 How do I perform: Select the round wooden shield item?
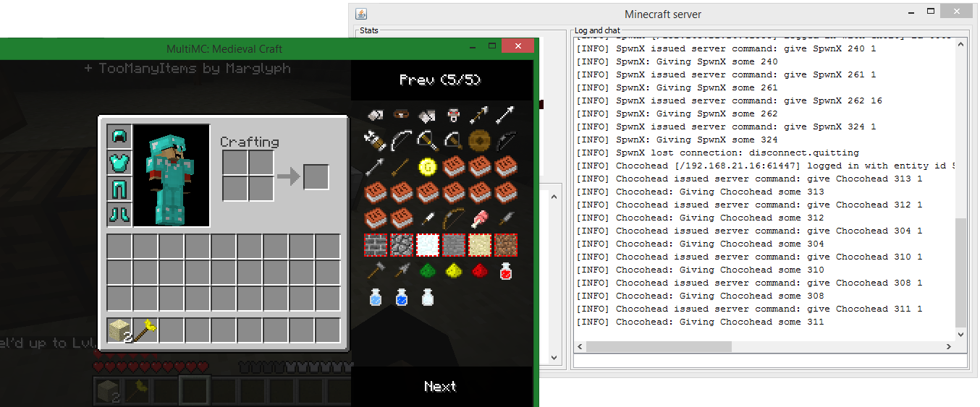click(479, 140)
